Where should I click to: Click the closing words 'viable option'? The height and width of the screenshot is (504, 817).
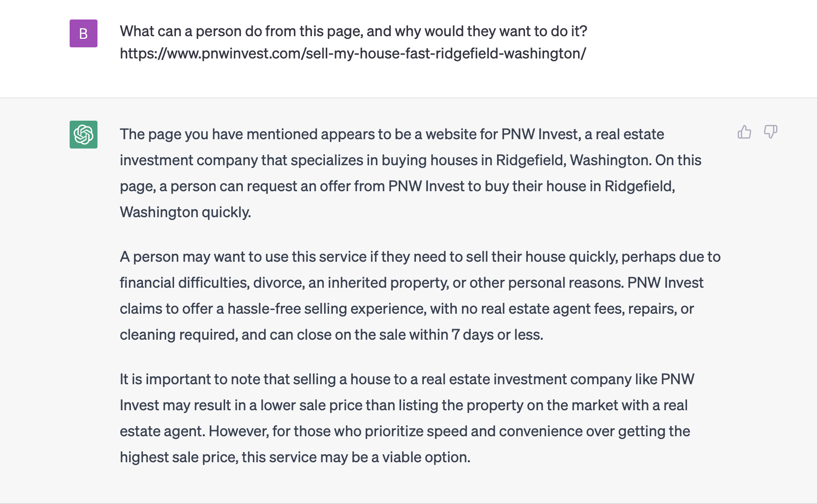click(426, 458)
